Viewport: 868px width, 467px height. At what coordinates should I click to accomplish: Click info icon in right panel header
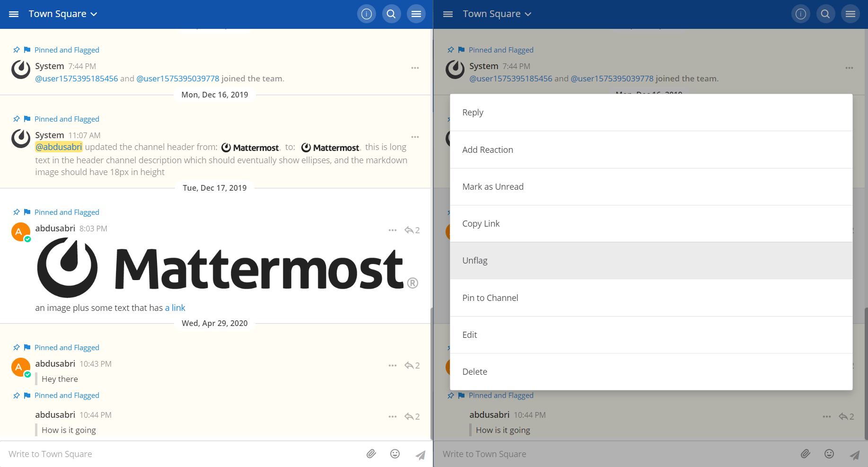[801, 14]
